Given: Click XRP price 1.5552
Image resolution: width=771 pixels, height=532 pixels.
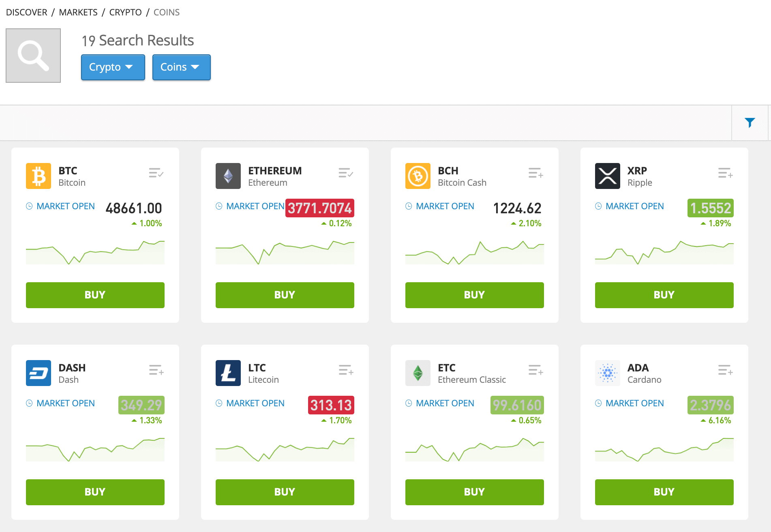Looking at the screenshot, I should coord(711,208).
